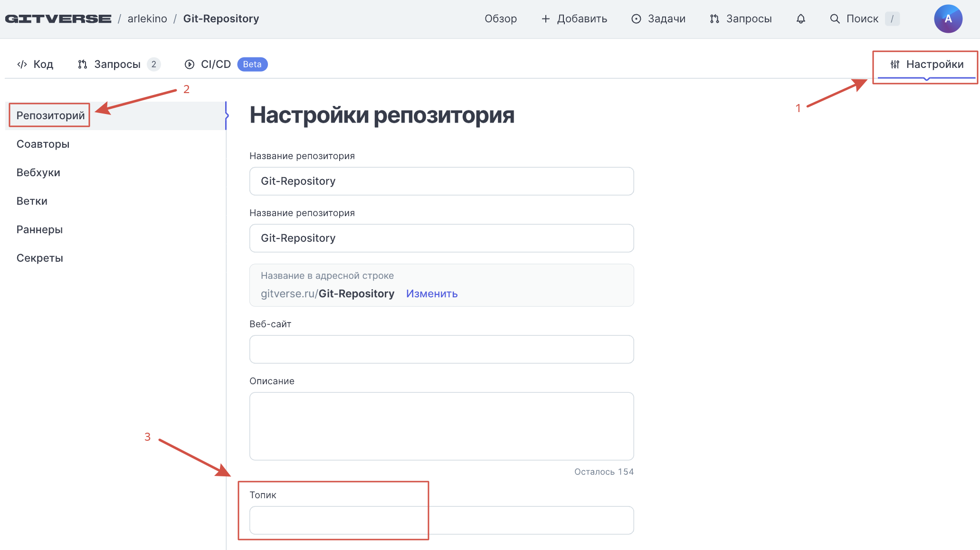
Task: Select Ветки in settings sidebar
Action: tap(115, 201)
